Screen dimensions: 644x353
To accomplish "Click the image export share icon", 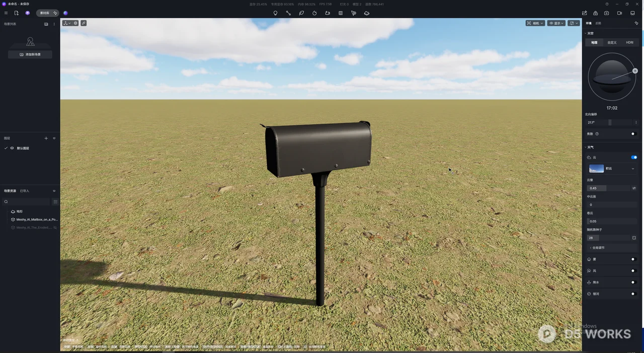I will [584, 13].
